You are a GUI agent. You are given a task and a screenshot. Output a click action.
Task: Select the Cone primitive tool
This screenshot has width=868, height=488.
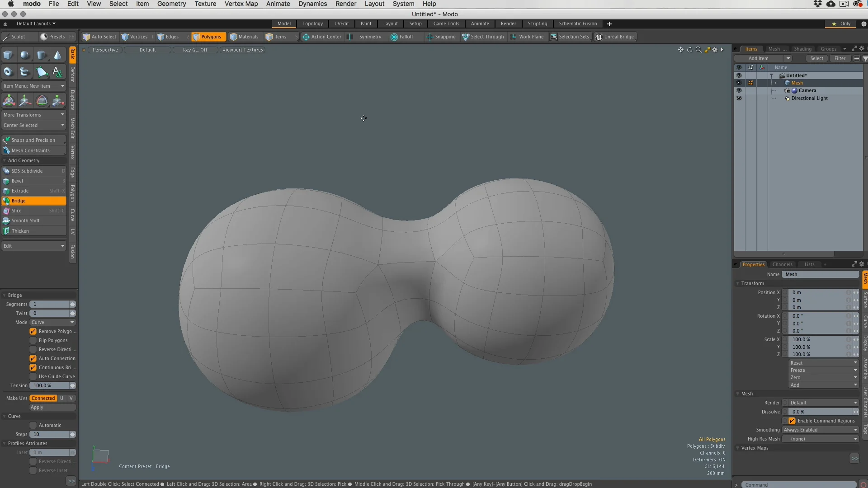click(58, 55)
